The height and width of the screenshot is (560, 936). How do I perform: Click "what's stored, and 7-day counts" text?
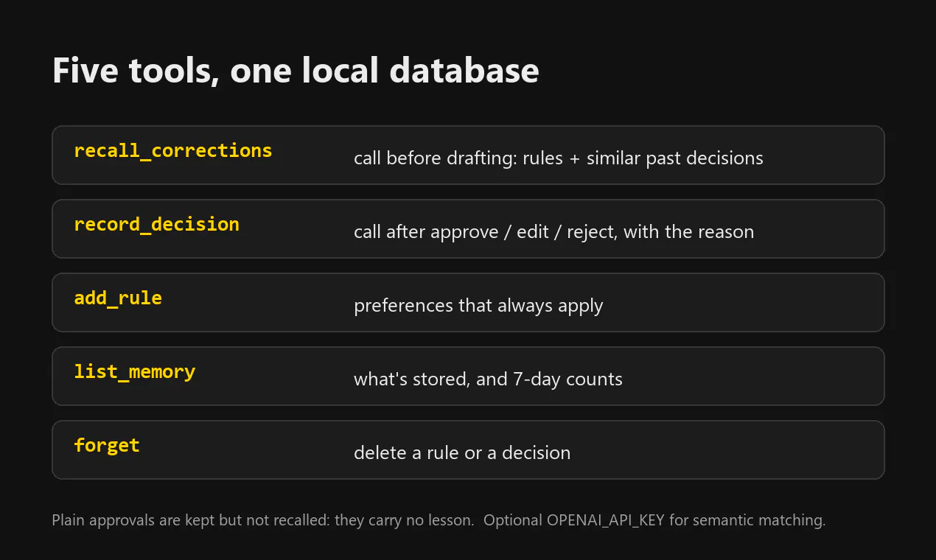(488, 379)
